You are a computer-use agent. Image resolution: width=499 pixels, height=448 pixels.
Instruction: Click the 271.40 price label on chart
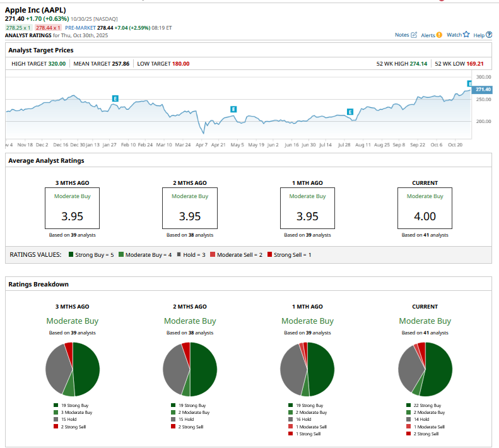pyautogui.click(x=483, y=90)
